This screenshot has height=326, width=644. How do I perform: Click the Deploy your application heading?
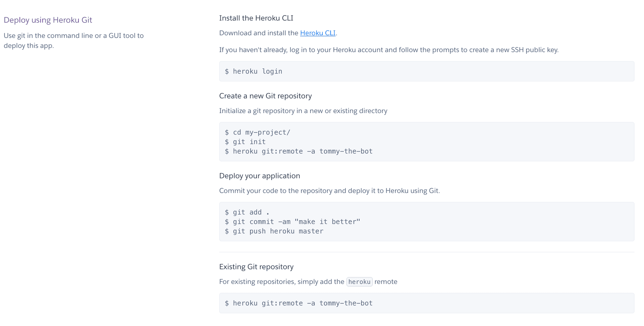(x=259, y=175)
